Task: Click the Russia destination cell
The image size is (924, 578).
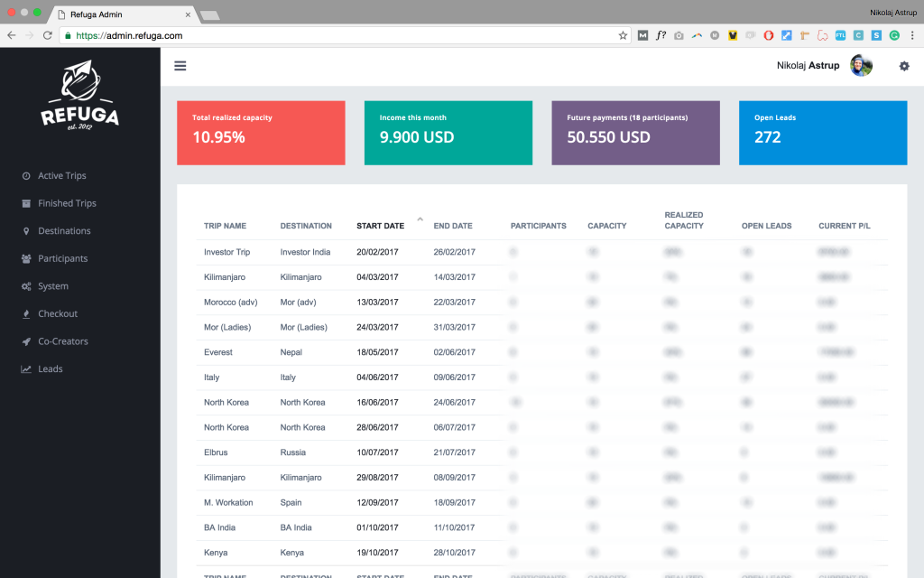Action: click(x=293, y=452)
